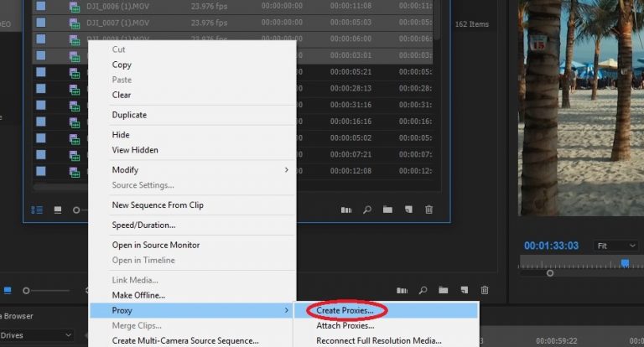
Task: Select Speed/Duration from context menu
Action: click(143, 225)
